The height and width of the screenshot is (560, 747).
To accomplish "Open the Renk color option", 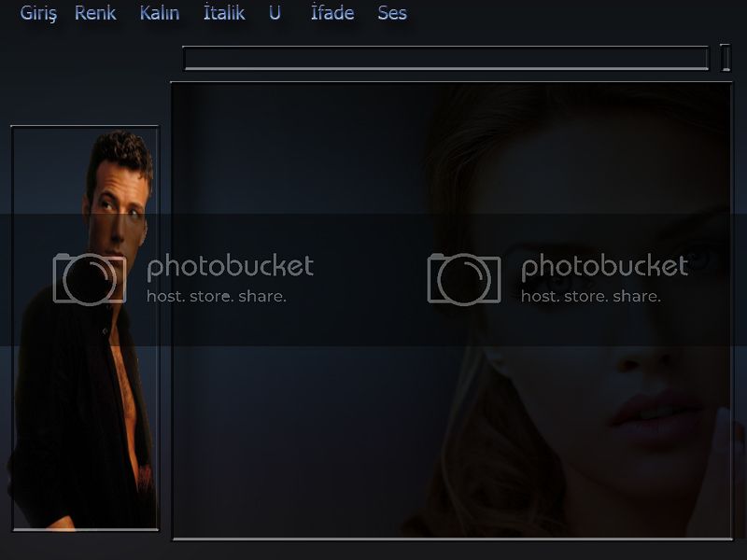I will (95, 13).
